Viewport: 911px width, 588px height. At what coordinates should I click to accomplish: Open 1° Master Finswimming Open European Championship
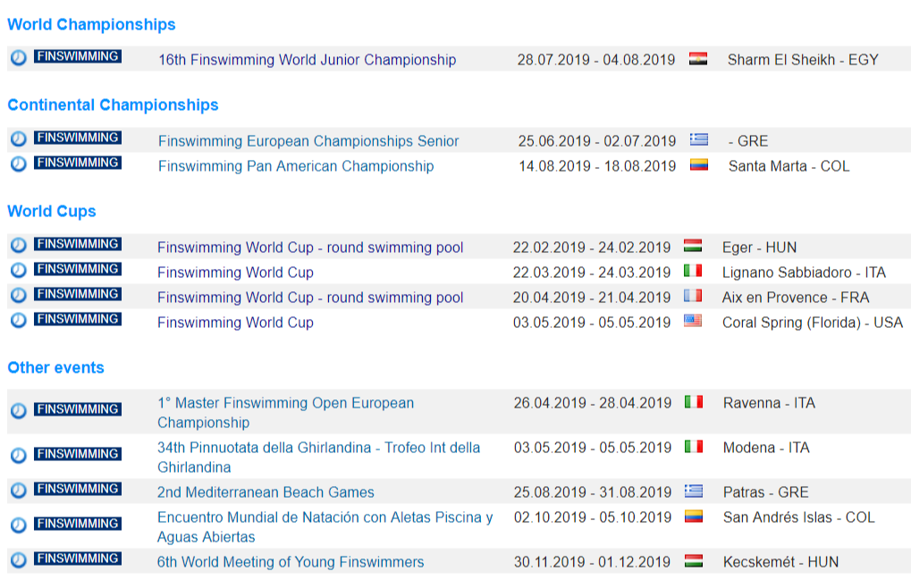[x=286, y=413]
